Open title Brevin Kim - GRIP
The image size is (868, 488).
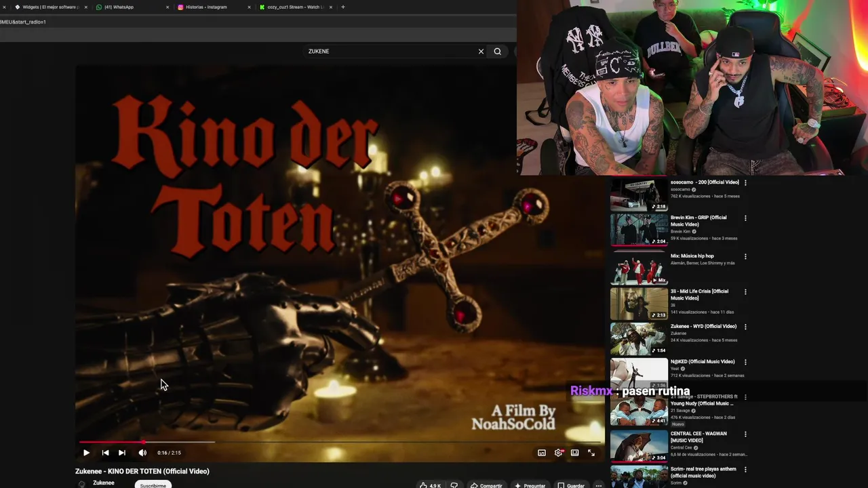coord(698,221)
